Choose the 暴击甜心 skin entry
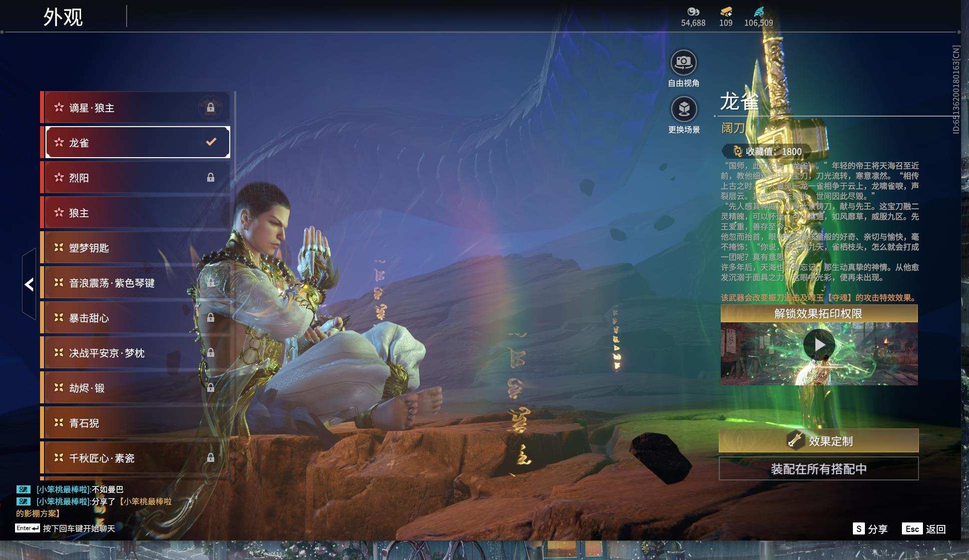 pos(135,318)
